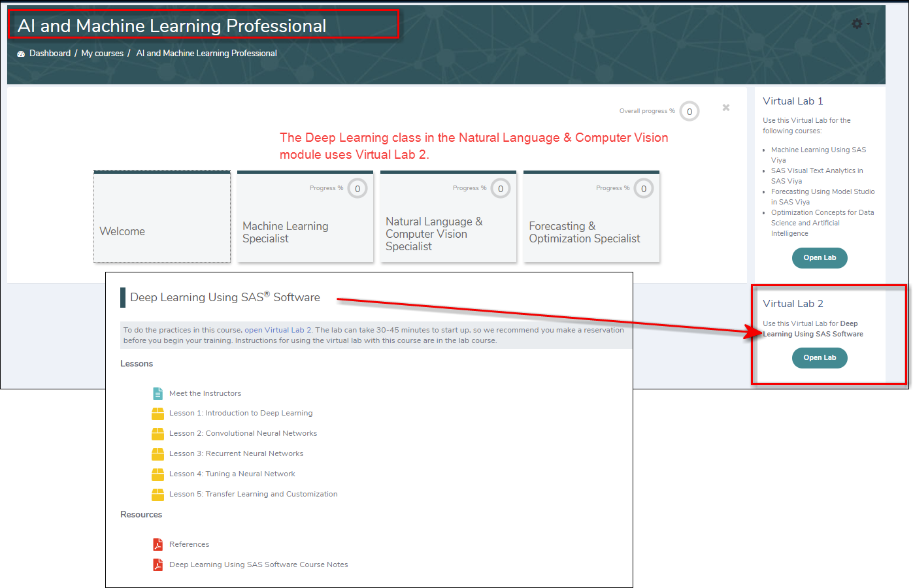913x588 pixels.
Task: Open the settings gear menu
Action: pos(856,23)
